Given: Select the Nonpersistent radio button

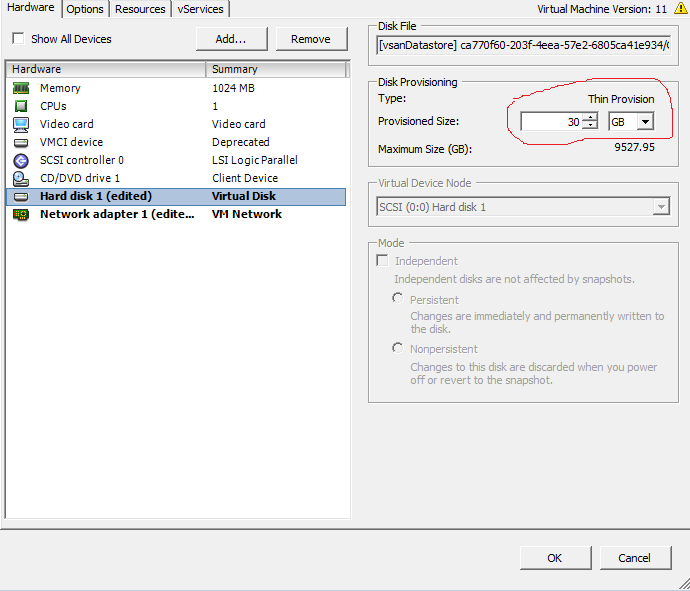Looking at the screenshot, I should [x=398, y=348].
